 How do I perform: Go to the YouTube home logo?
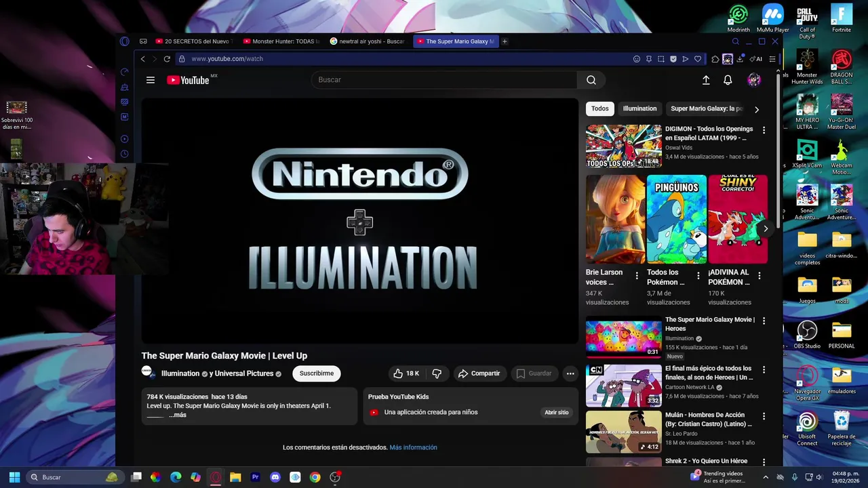pyautogui.click(x=189, y=80)
